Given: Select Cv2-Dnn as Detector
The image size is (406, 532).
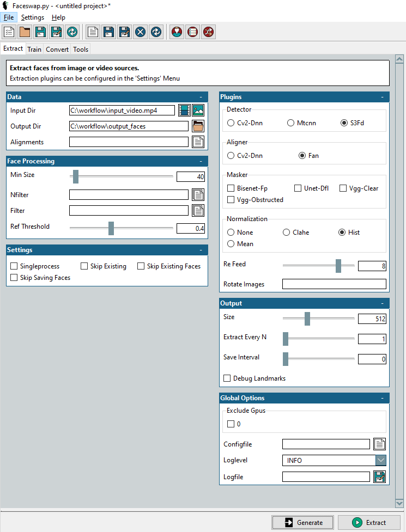Looking at the screenshot, I should click(231, 123).
